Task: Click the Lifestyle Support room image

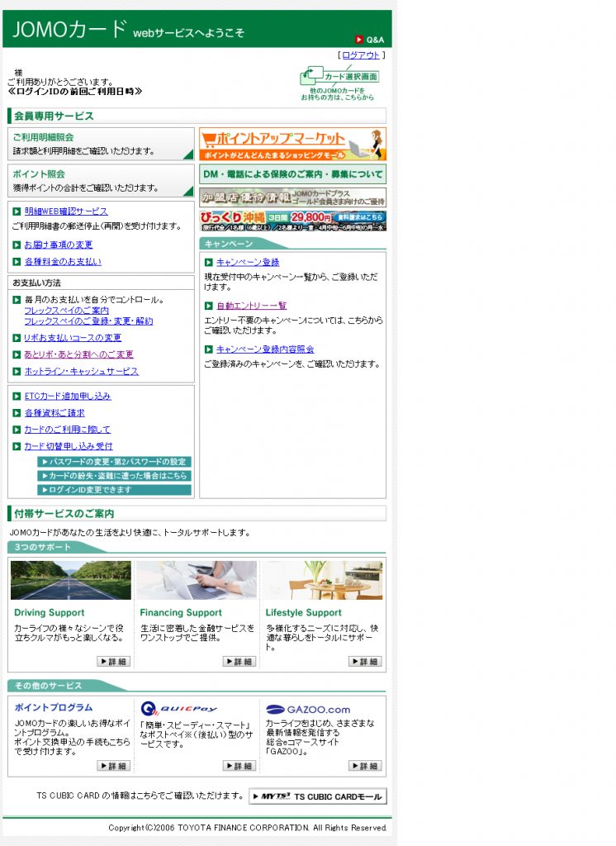Action: (323, 580)
